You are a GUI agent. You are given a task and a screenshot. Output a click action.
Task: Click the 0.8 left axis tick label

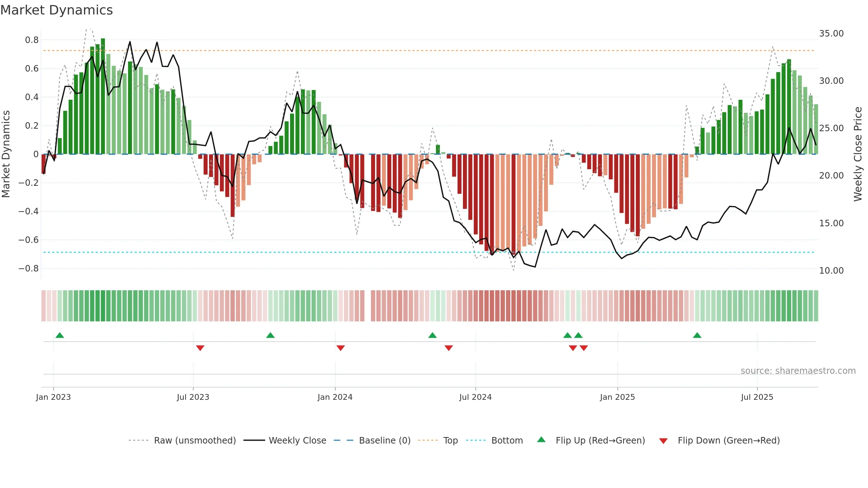pos(32,40)
